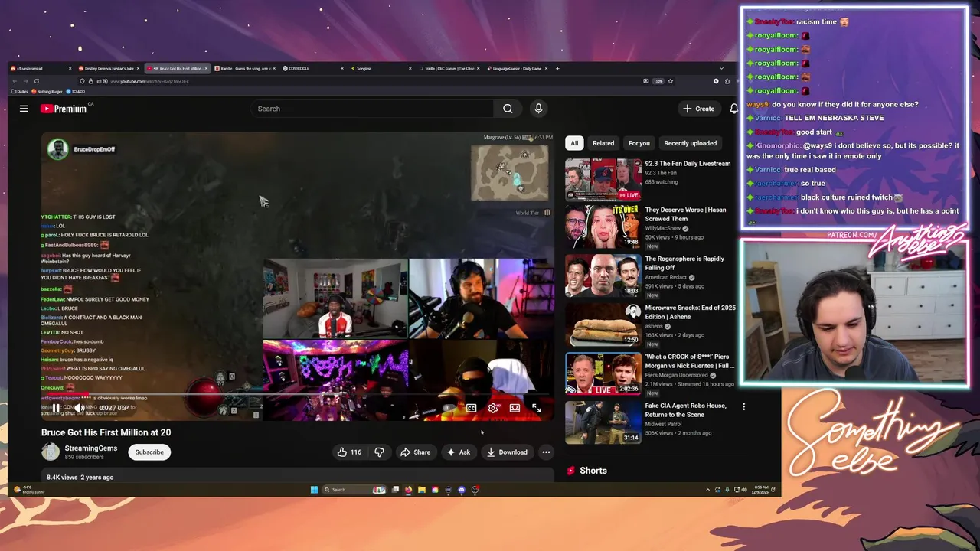The width and height of the screenshot is (980, 551).
Task: Open TO ADD bookmark
Action: 75,91
